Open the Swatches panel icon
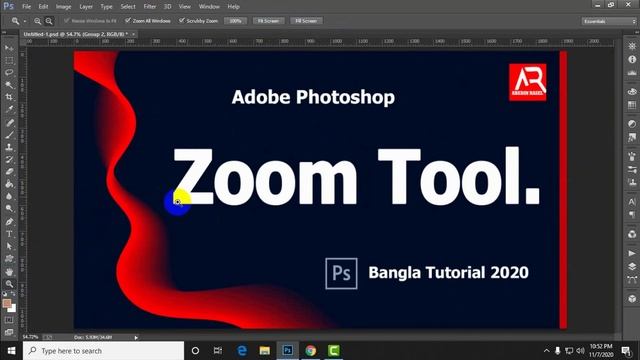The height and width of the screenshot is (360, 640). coord(632,105)
